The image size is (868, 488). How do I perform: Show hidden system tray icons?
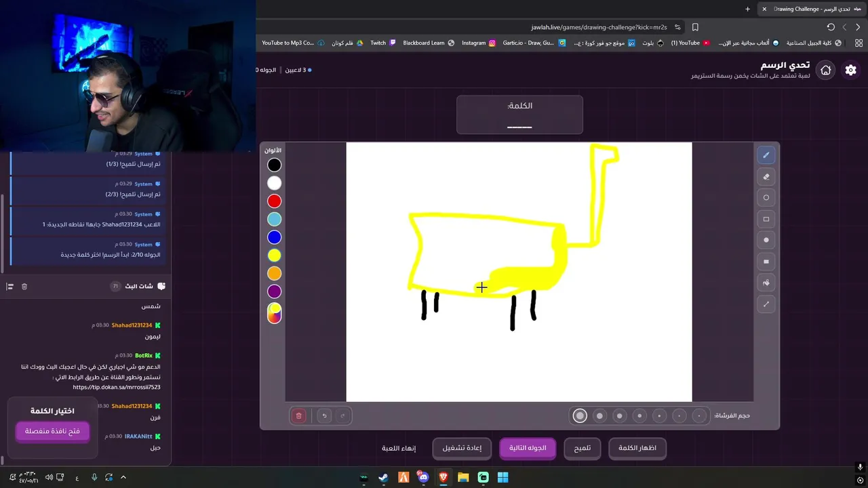pyautogui.click(x=123, y=477)
